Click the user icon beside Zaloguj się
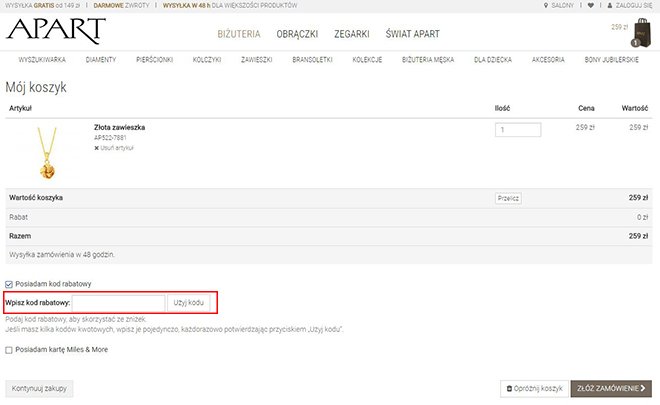The height and width of the screenshot is (405, 660). click(x=610, y=5)
